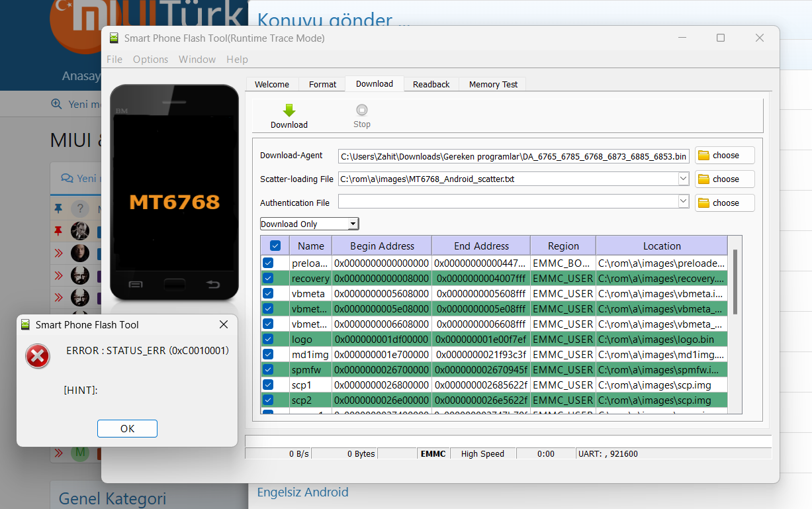Click folder icon to choose Download-Agent
The image size is (812, 509).
(x=704, y=156)
